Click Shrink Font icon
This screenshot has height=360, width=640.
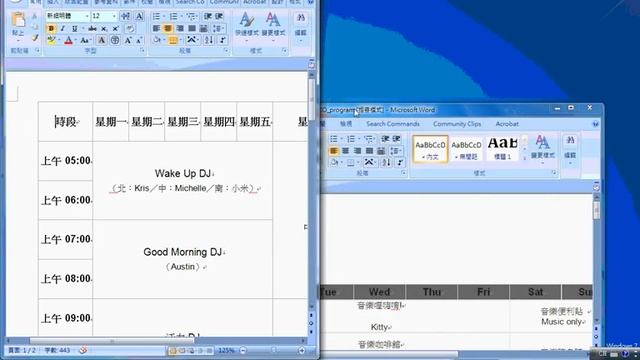139,40
